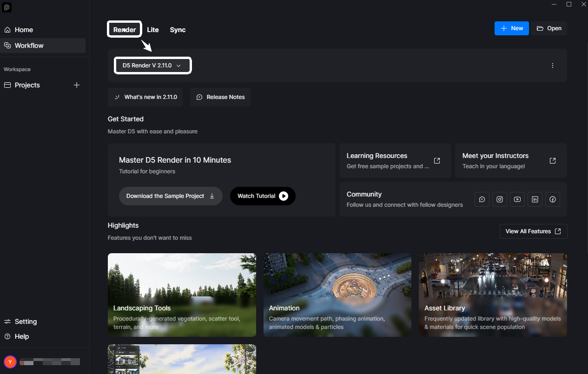Screen dimensions: 588x374
Task: Download the Sample Project
Action: pyautogui.click(x=171, y=196)
